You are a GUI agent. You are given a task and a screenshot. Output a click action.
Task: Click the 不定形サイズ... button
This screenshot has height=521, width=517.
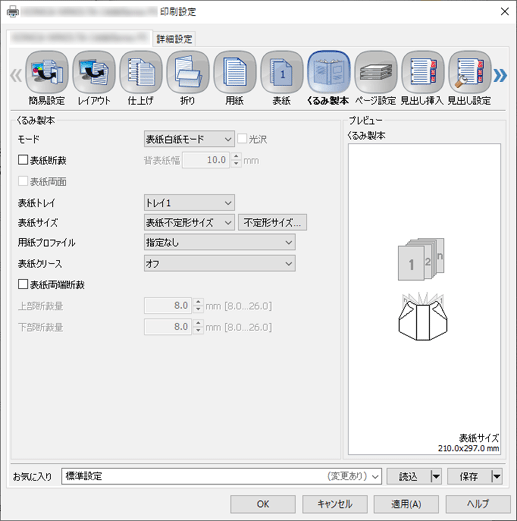click(x=272, y=222)
